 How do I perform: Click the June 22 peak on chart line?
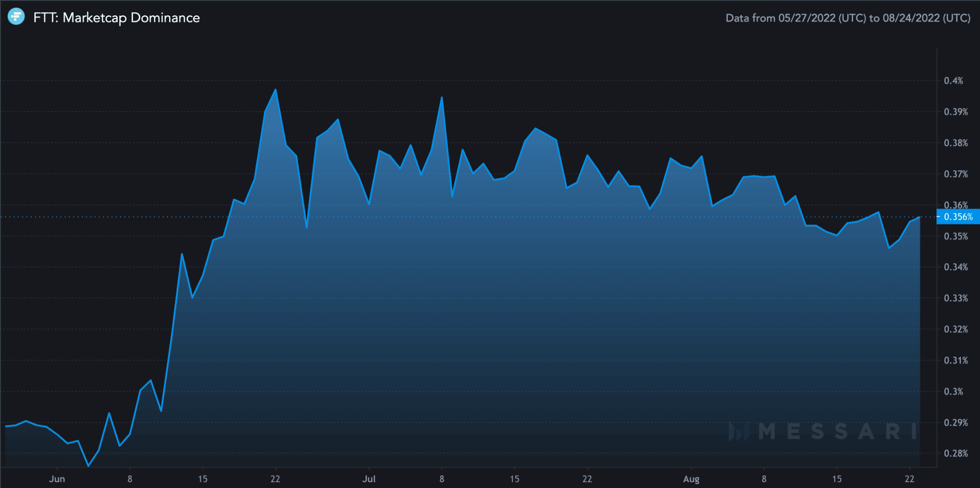(x=275, y=90)
